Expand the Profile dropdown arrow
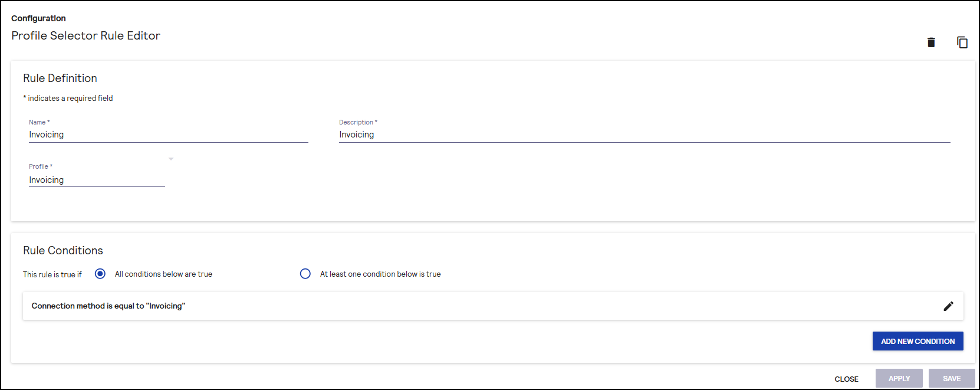 tap(171, 159)
